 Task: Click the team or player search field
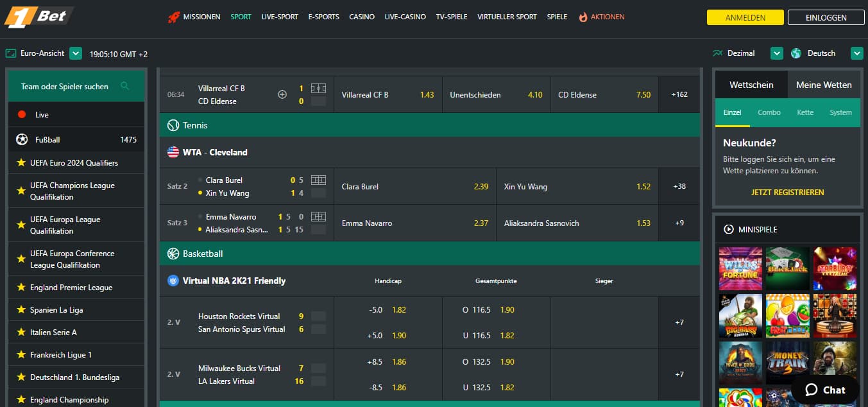(76, 86)
